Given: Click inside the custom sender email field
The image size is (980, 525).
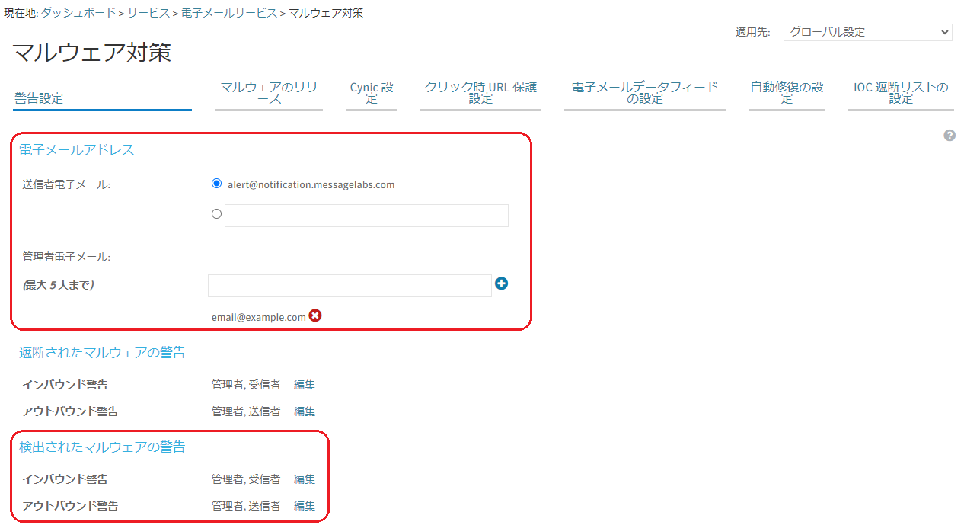Looking at the screenshot, I should pyautogui.click(x=366, y=216).
